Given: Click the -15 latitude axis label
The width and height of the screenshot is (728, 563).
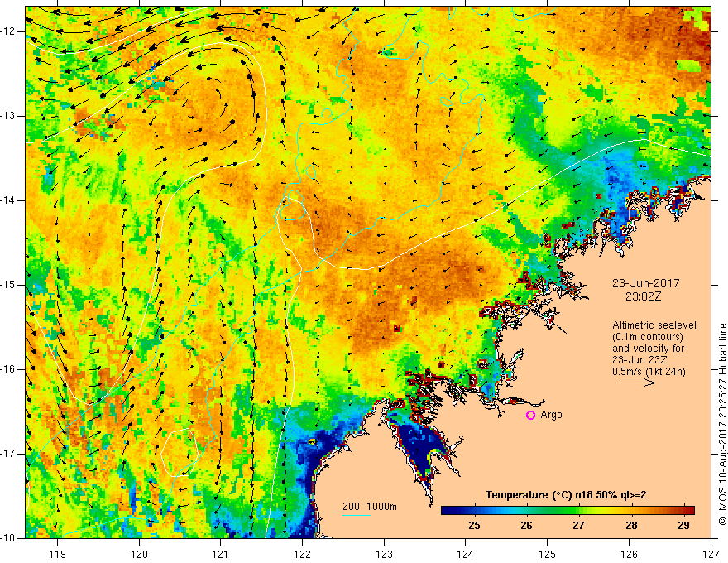Looking at the screenshot, I should tap(8, 285).
